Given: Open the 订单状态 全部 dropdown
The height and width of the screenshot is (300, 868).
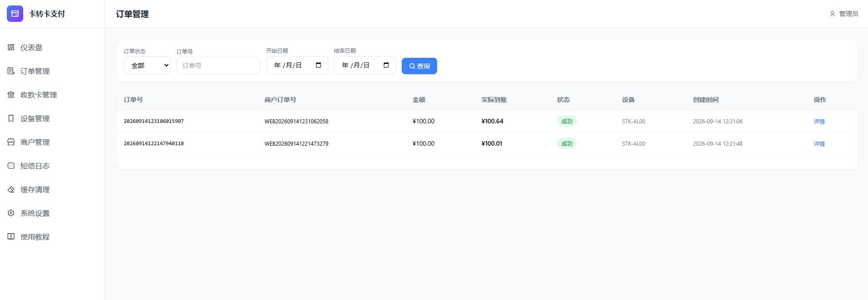Looking at the screenshot, I should (x=147, y=66).
